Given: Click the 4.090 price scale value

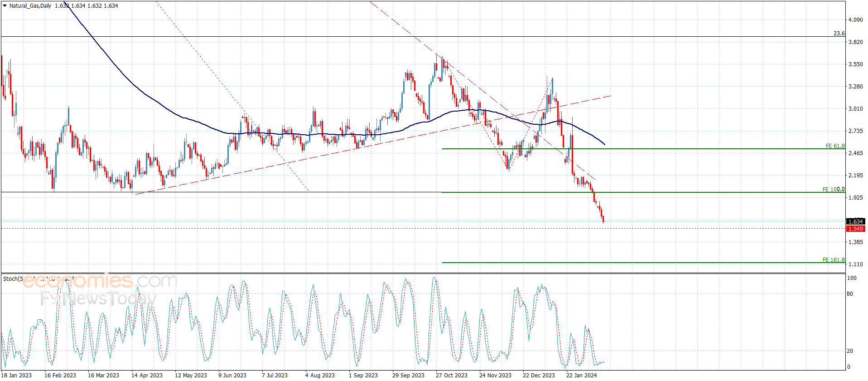Looking at the screenshot, I should [855, 20].
